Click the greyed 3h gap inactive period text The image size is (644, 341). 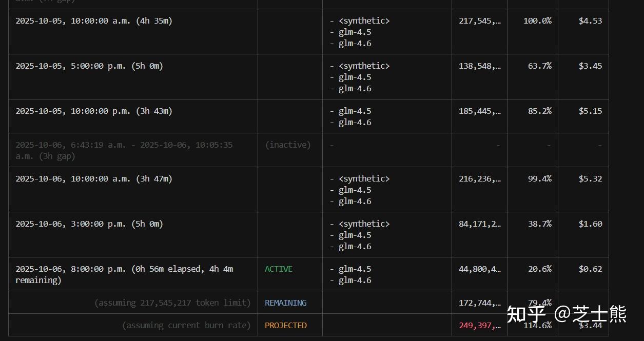tap(124, 151)
